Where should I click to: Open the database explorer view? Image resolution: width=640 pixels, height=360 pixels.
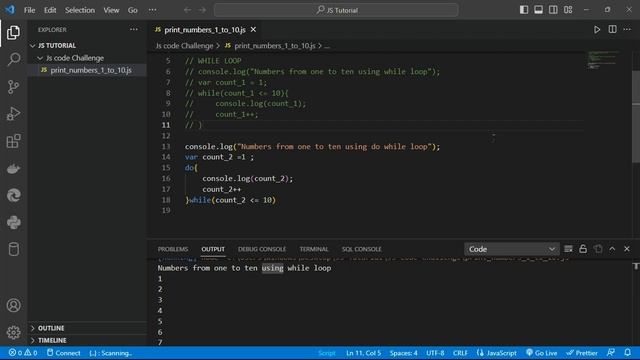13,249
